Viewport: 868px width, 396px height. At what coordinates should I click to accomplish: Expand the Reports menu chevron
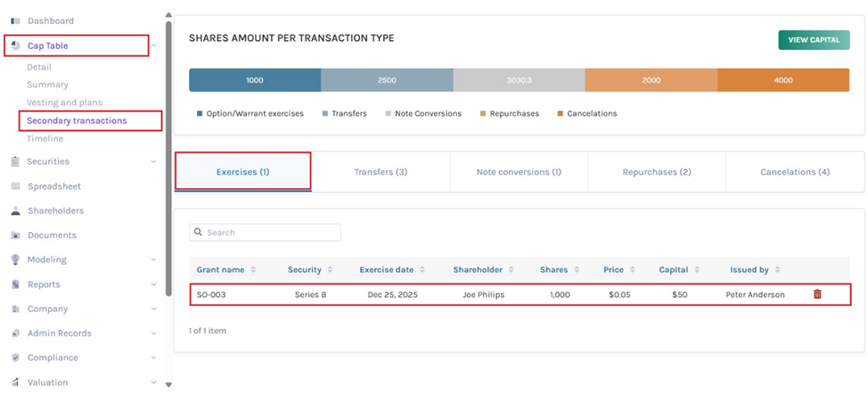click(x=154, y=285)
